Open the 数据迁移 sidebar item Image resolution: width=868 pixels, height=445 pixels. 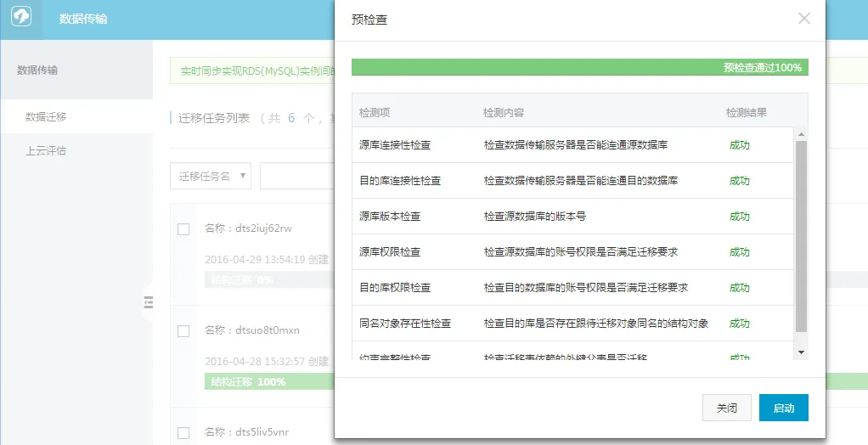tap(76, 117)
